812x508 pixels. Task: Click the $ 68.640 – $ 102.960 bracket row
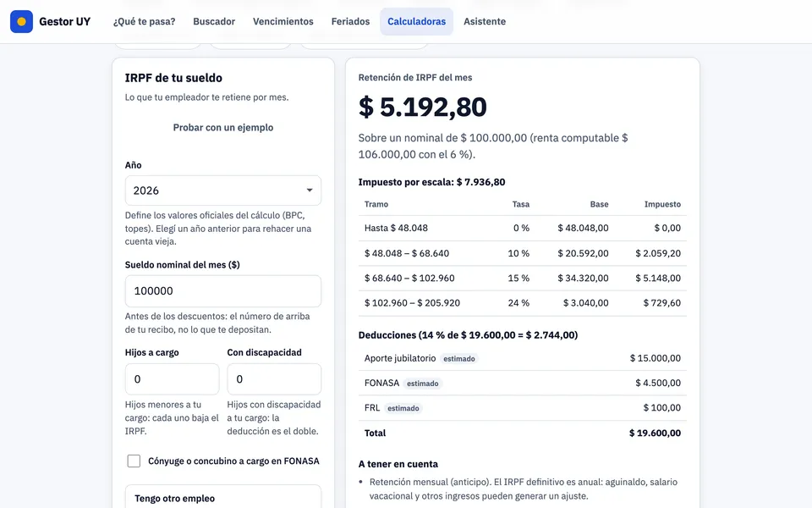(523, 279)
